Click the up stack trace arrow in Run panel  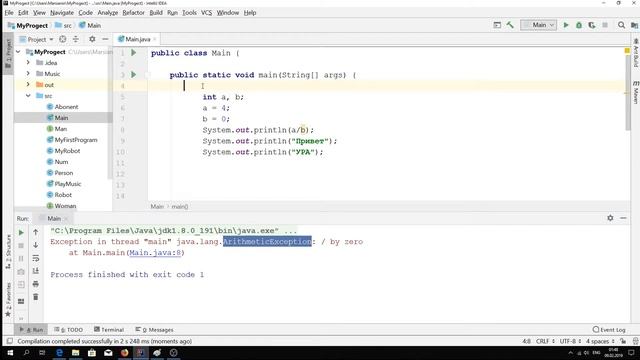[36, 232]
